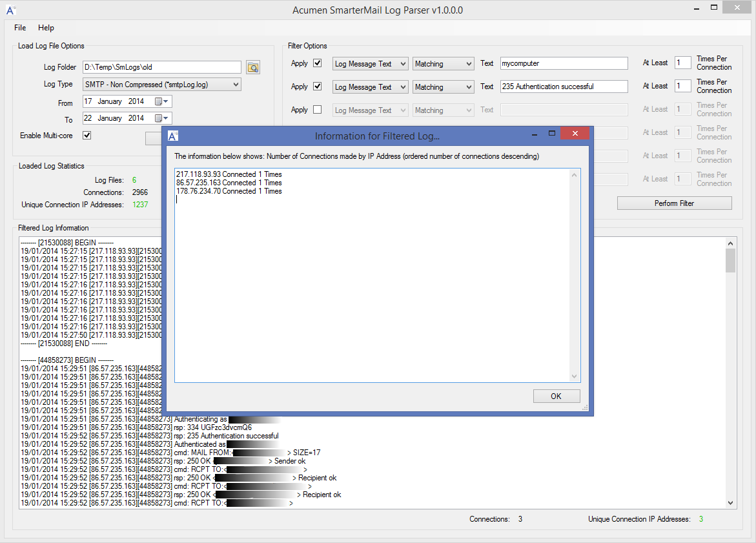This screenshot has width=756, height=543.
Task: Click the text field with 235 Authentication successful
Action: (x=564, y=87)
